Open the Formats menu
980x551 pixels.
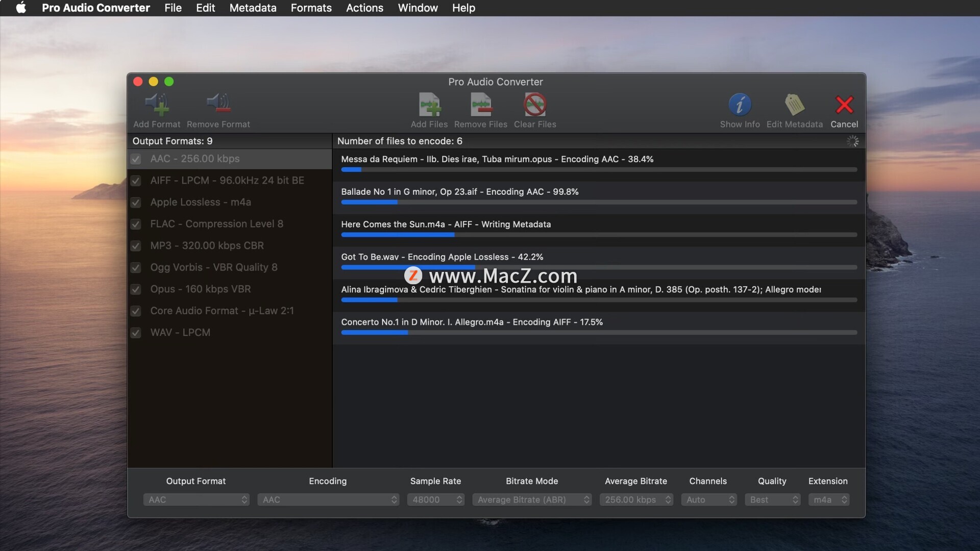click(311, 8)
